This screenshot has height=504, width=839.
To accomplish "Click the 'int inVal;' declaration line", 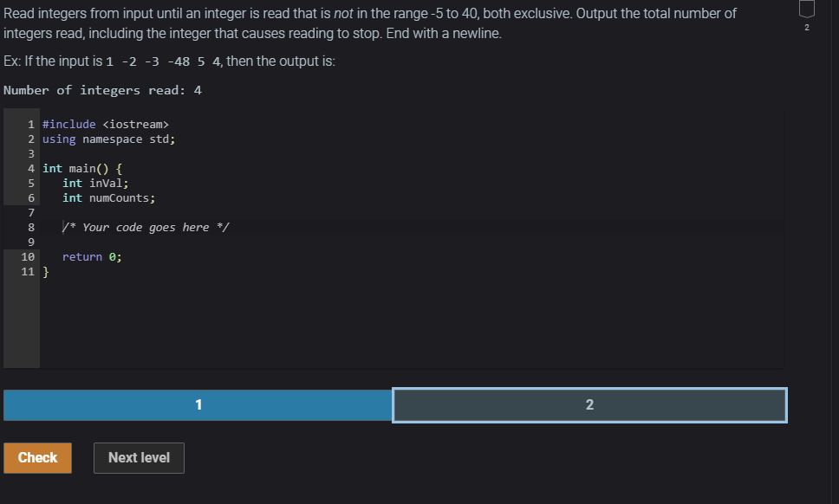I will [x=95, y=183].
